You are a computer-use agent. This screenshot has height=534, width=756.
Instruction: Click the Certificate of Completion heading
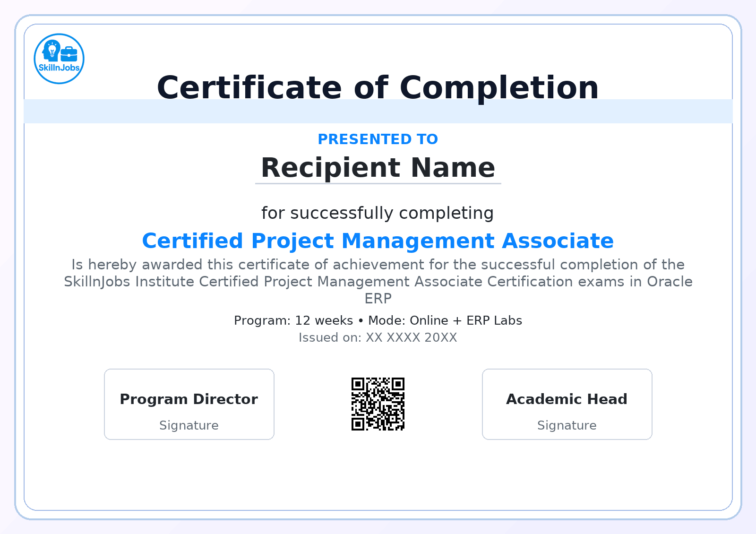tap(378, 87)
